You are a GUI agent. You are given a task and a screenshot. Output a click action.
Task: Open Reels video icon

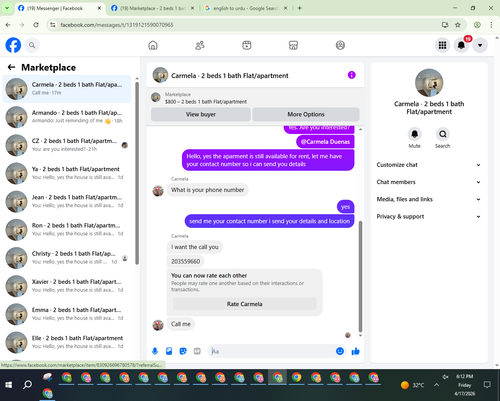247,45
